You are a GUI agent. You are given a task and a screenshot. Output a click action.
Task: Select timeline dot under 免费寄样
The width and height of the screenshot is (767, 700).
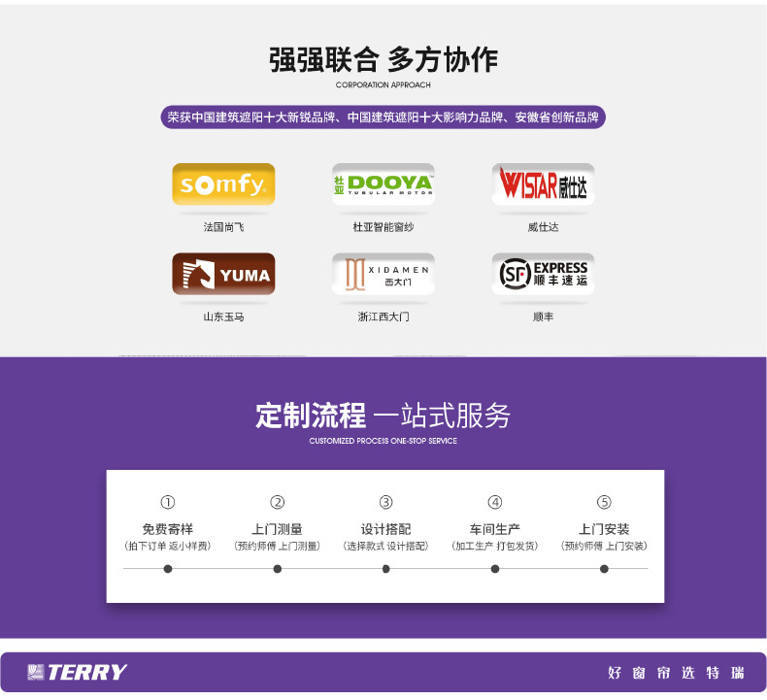[168, 569]
